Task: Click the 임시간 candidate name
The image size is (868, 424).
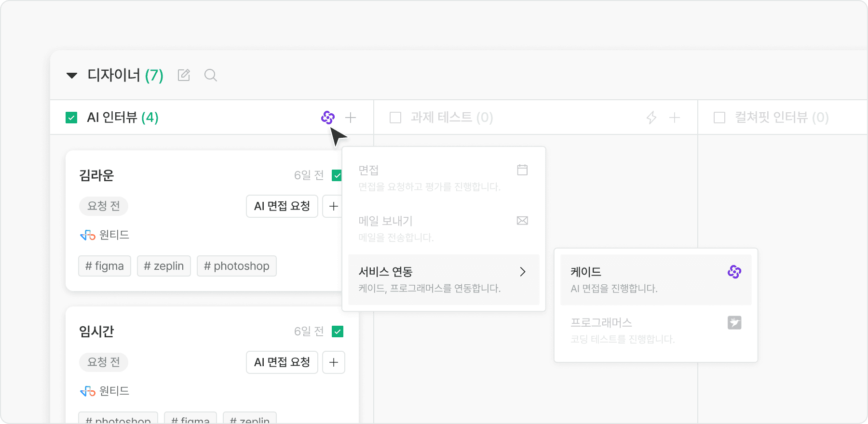Action: pyautogui.click(x=96, y=331)
